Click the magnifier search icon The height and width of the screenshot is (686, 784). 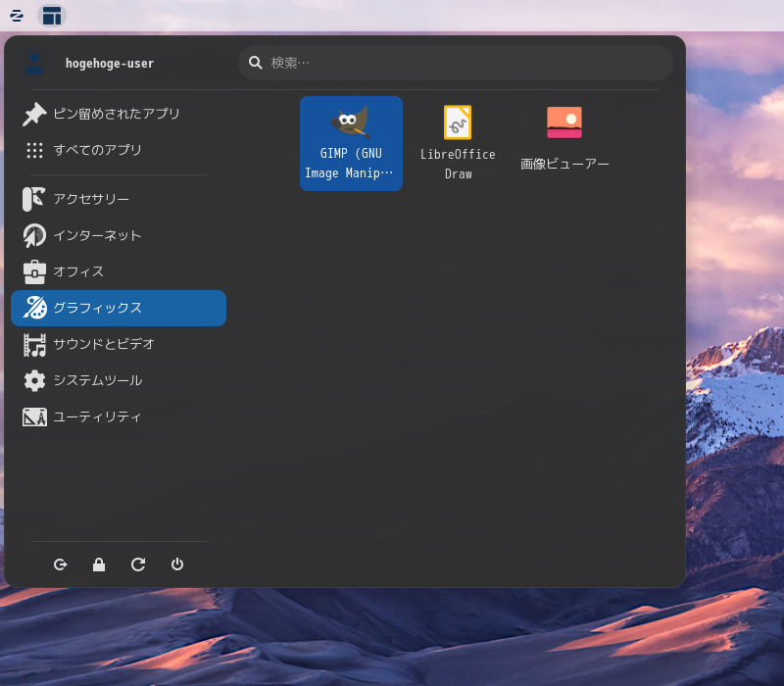(256, 63)
